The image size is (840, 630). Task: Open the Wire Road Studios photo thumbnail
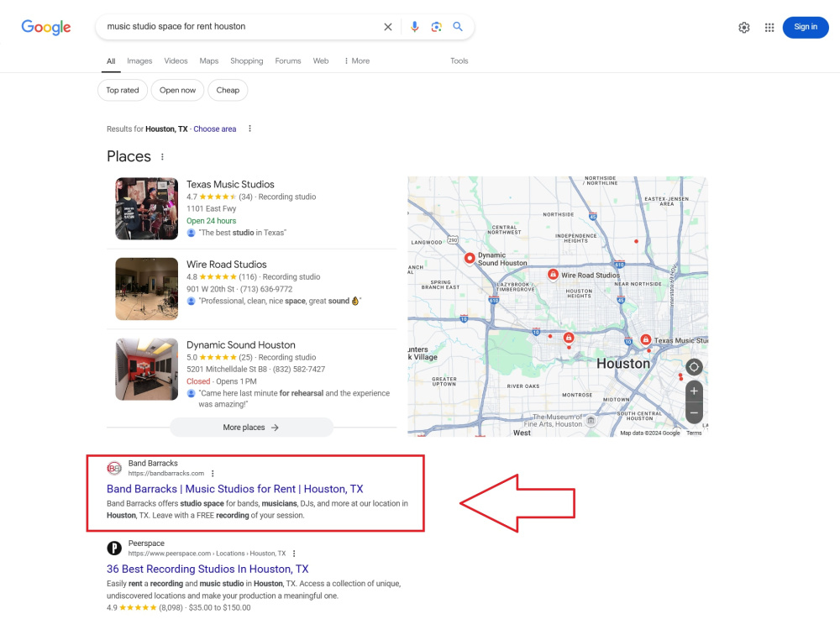click(146, 289)
